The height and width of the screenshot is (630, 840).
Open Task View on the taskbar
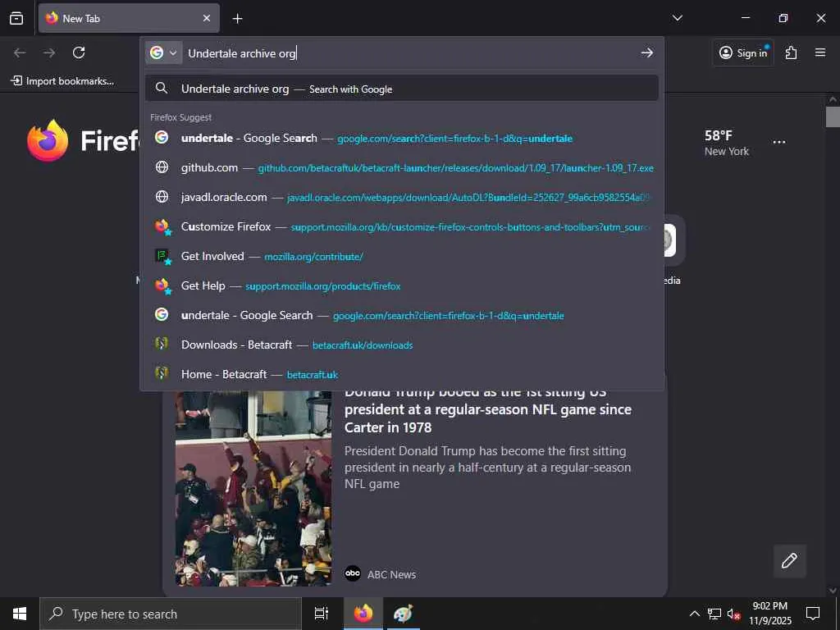(x=322, y=614)
